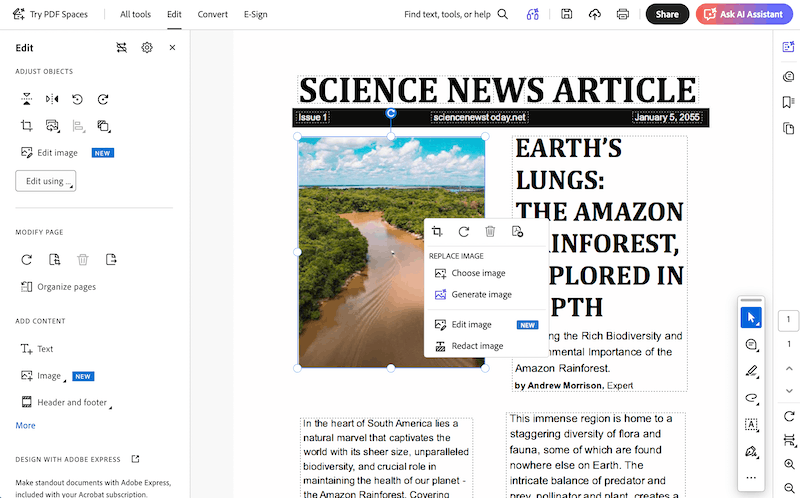The image size is (800, 498).
Task: Click the January 5, 2055 date text
Action: [667, 117]
